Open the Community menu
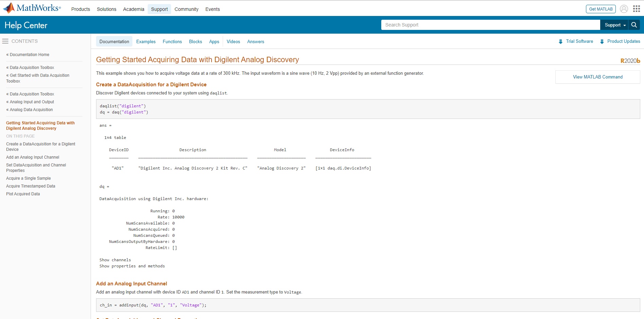The width and height of the screenshot is (644, 319). point(186,9)
